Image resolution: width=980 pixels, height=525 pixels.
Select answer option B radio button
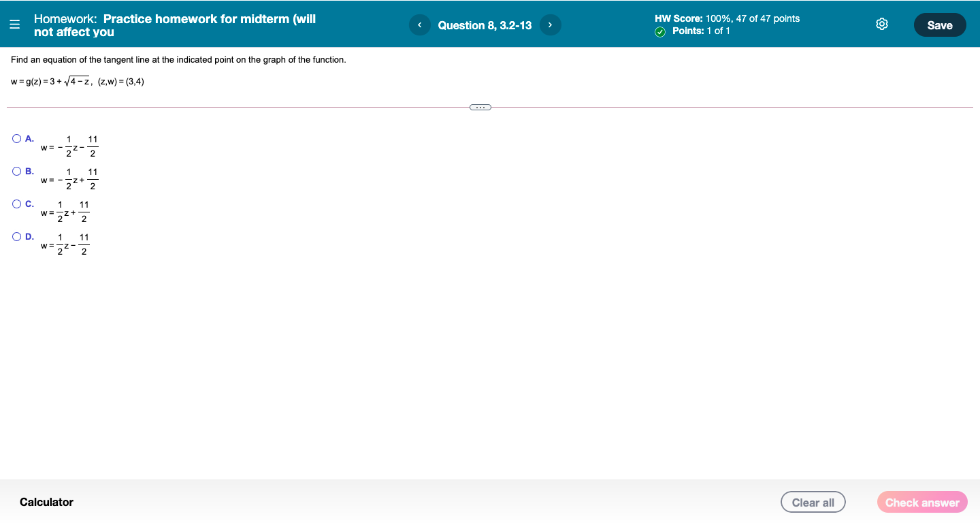17,171
